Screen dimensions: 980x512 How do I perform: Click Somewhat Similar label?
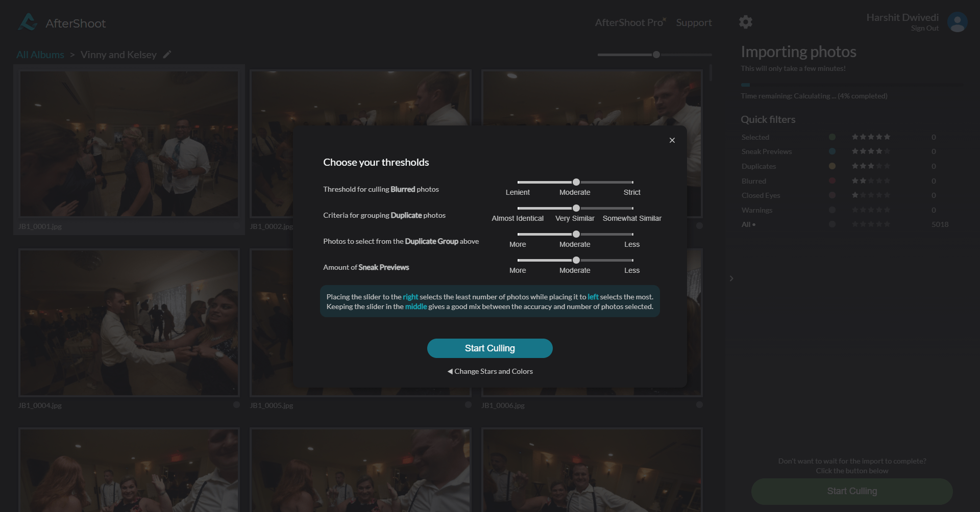point(632,218)
